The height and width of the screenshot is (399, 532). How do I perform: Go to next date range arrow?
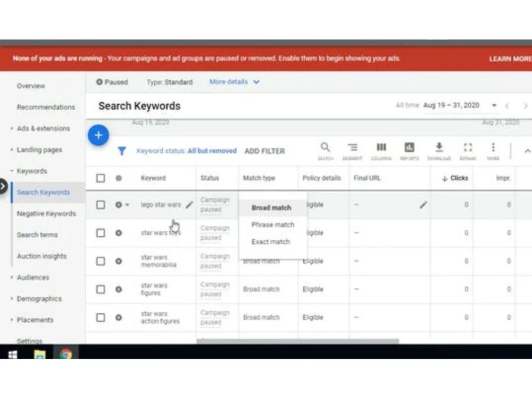tap(526, 106)
